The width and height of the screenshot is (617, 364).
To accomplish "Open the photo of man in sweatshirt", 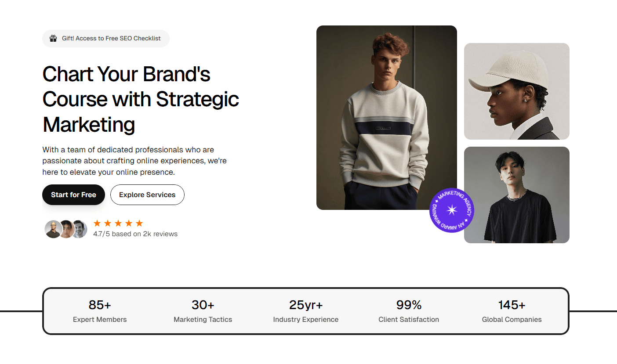I will pyautogui.click(x=387, y=118).
